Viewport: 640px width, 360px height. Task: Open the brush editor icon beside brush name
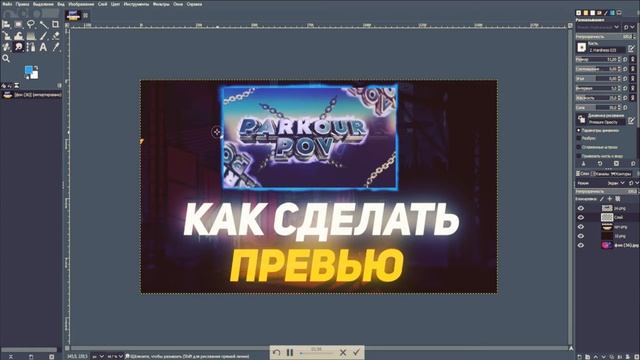click(631, 49)
